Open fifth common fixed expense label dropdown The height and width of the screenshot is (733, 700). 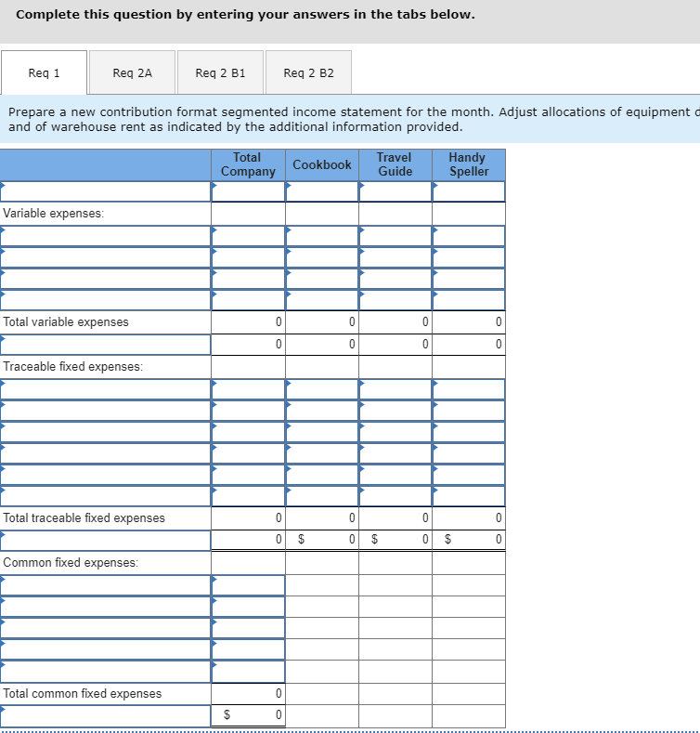point(106,672)
